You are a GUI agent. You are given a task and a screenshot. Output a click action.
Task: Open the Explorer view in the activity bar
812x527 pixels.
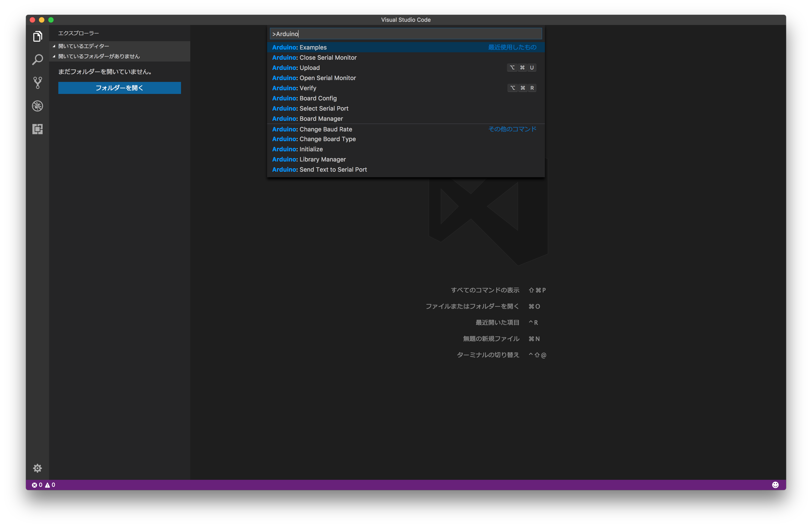click(x=37, y=36)
